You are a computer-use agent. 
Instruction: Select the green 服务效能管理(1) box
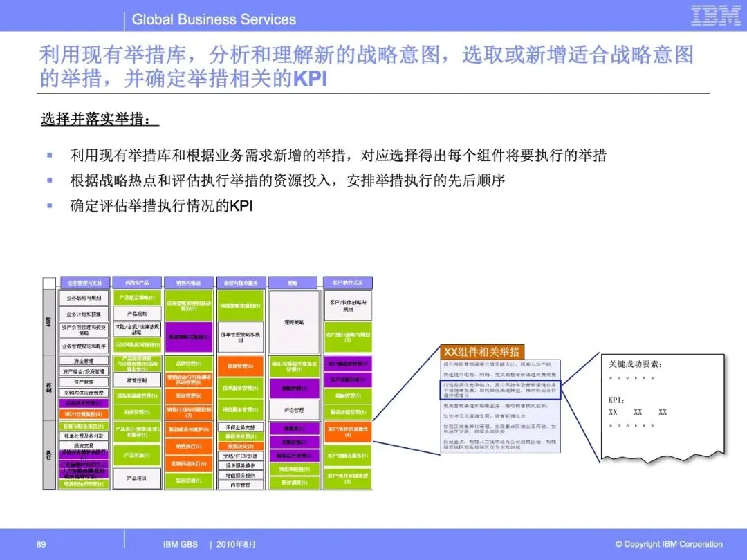click(348, 412)
